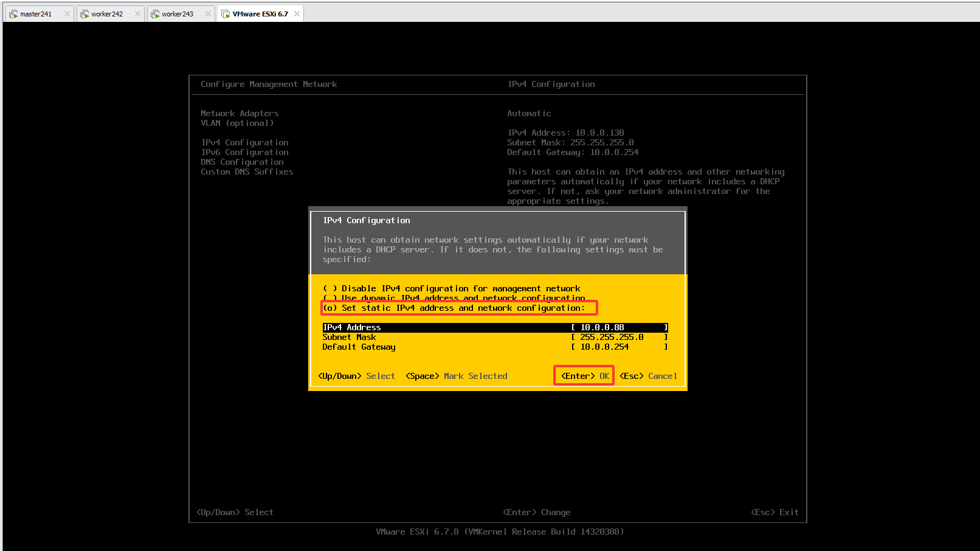
Task: Click the Subnet Mask field 255.255.255.0
Action: point(619,337)
